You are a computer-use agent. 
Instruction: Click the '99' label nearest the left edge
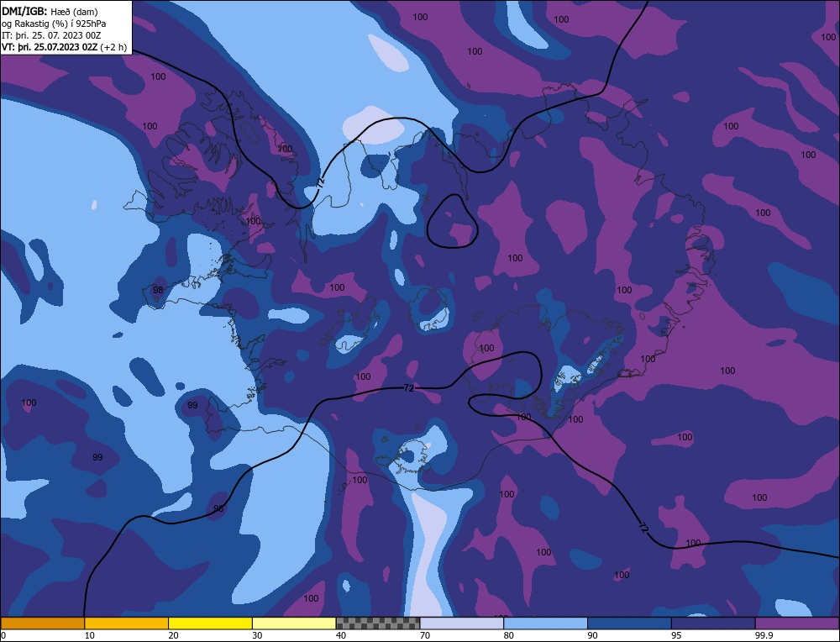click(x=97, y=457)
